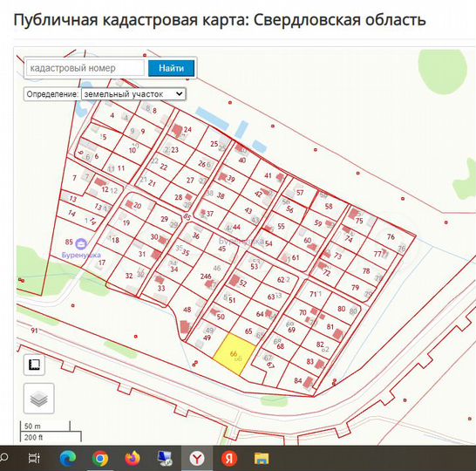
Task: Click land parcel number 48
Action: [187, 310]
